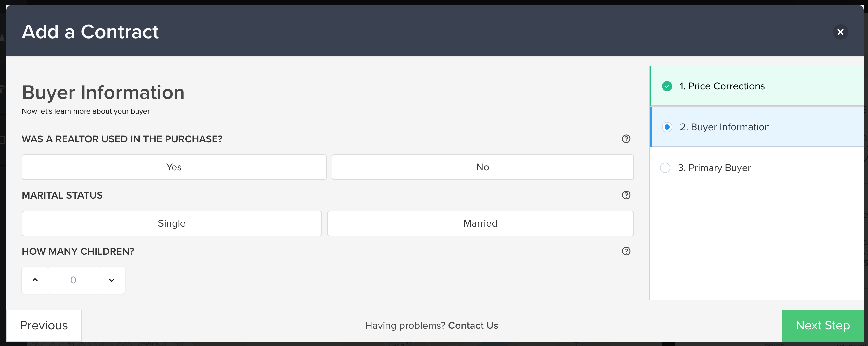This screenshot has height=346, width=868.
Task: Choose Married marital status
Action: tap(481, 223)
